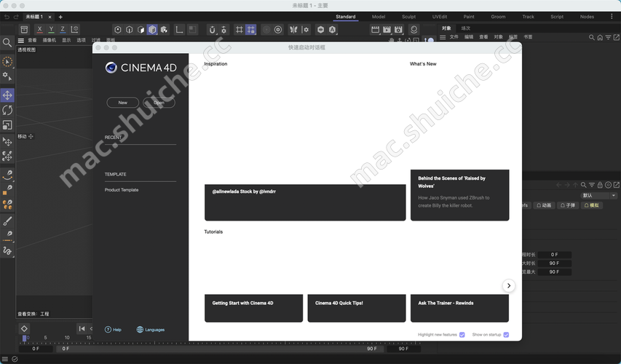Click the X axis lock icon
Viewport: 621px width, 364px height.
click(39, 30)
